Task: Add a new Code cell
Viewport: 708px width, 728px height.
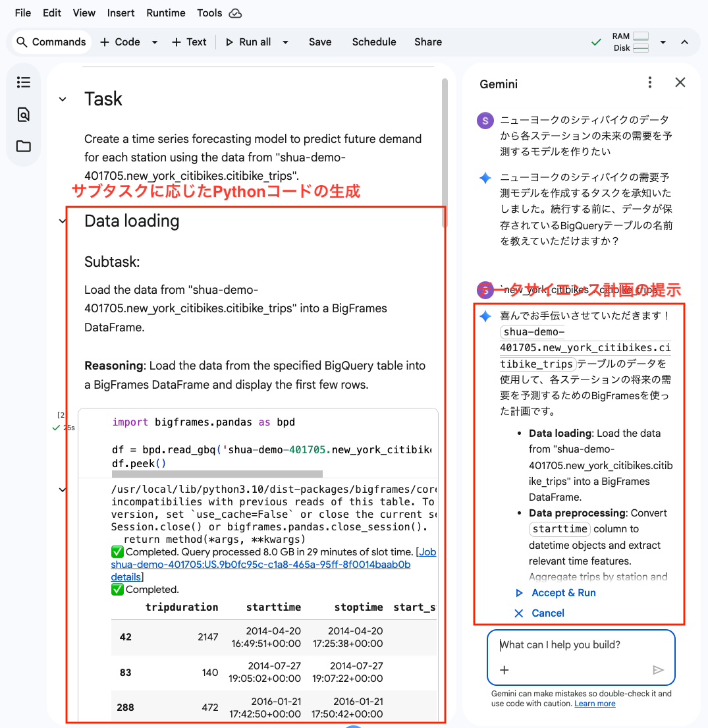Action: point(121,42)
